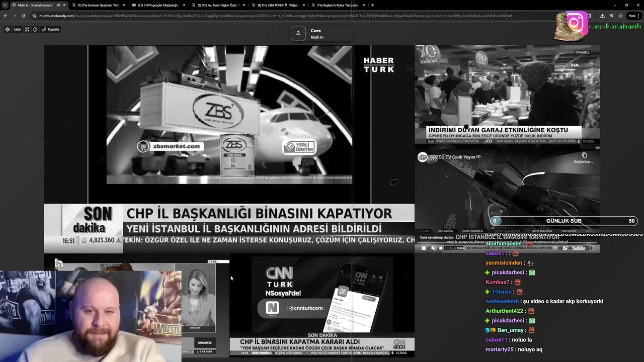Open the Hata browser menu
The height and width of the screenshot is (362, 644).
(633, 16)
